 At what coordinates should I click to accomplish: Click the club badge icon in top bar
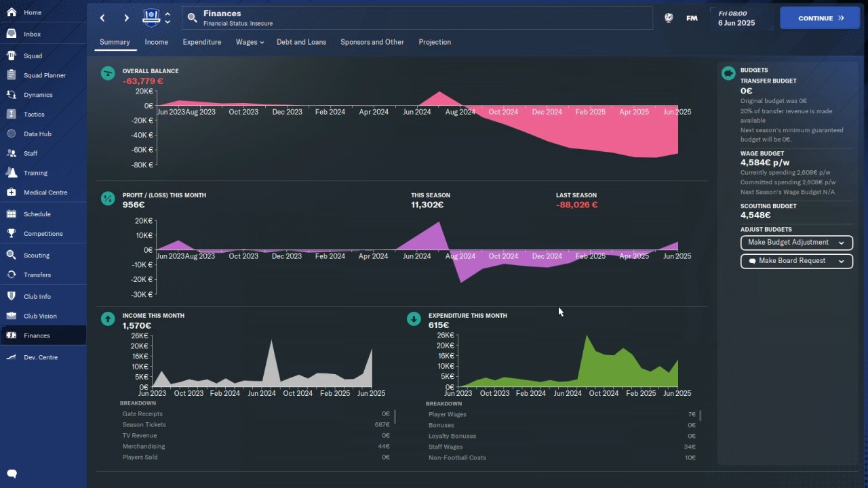151,18
